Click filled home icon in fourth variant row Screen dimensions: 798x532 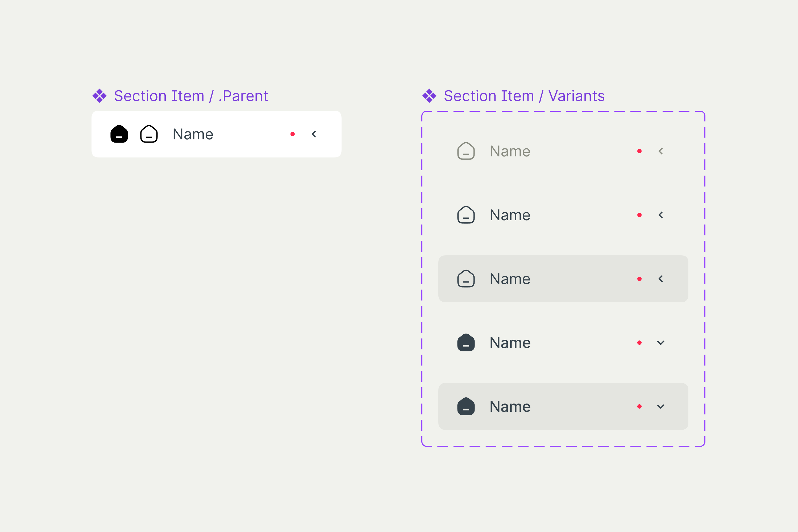pos(466,342)
